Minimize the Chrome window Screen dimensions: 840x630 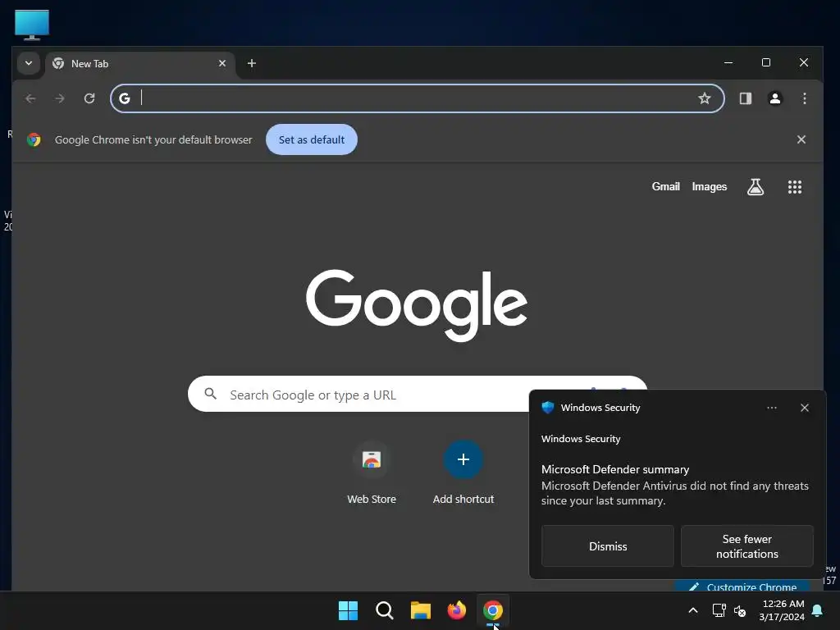728,62
